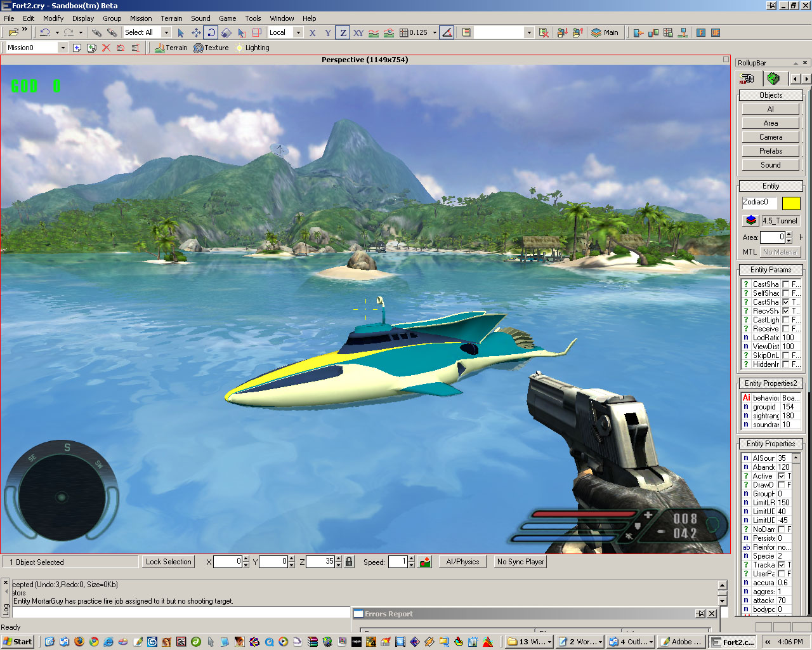The image size is (812, 650).
Task: Open the Undo history dropdown arrow
Action: pyautogui.click(x=56, y=32)
